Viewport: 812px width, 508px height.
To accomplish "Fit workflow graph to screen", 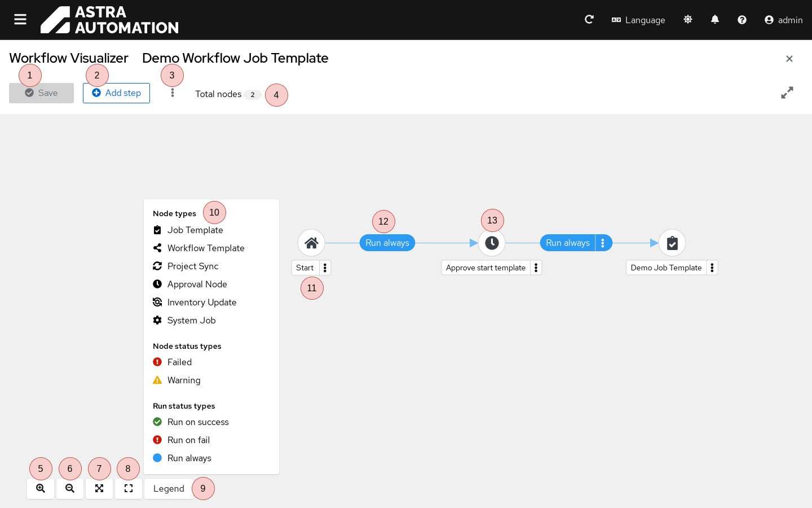I will click(99, 489).
